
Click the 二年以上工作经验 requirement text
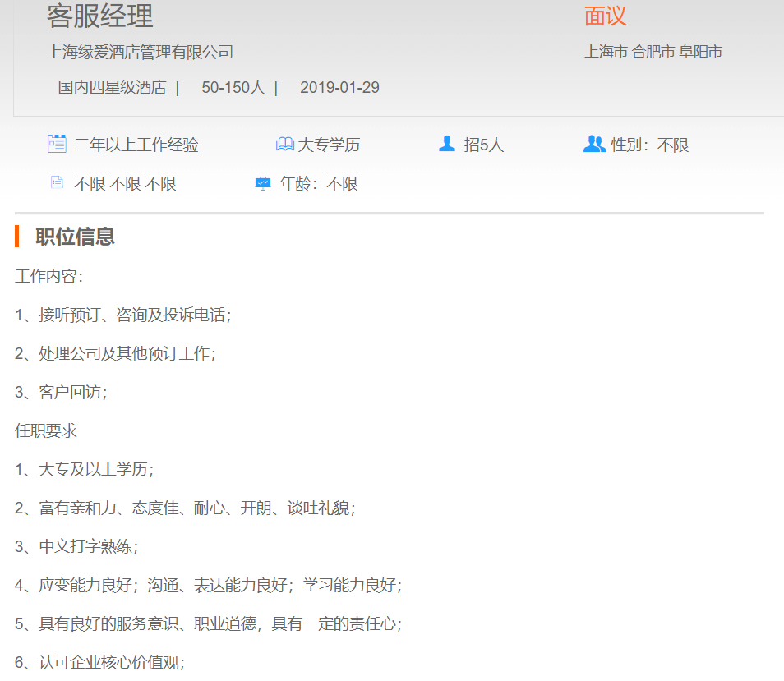click(136, 145)
